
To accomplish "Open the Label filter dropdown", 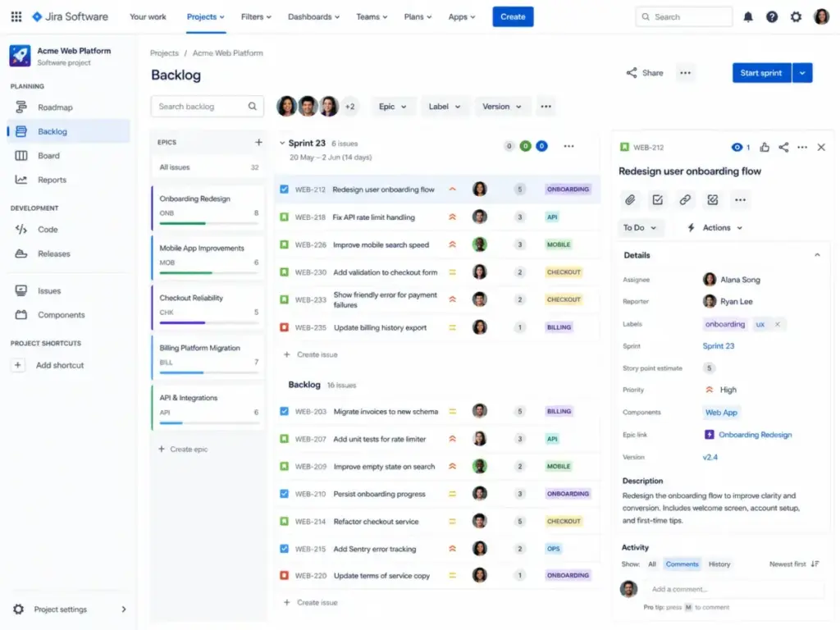I will pos(444,106).
